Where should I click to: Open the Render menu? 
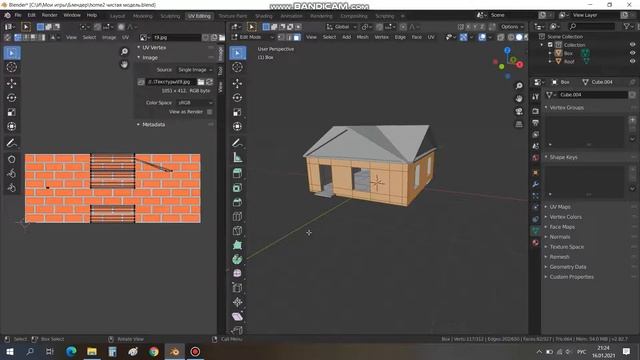tap(49, 15)
